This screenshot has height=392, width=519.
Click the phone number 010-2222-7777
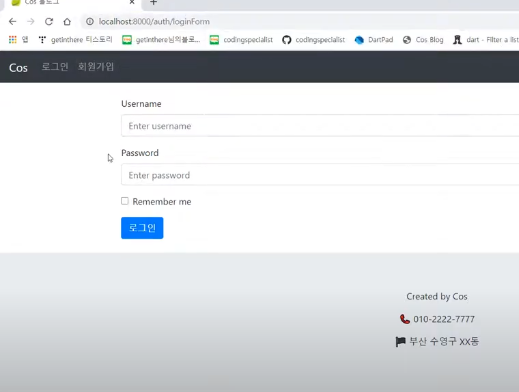point(444,319)
